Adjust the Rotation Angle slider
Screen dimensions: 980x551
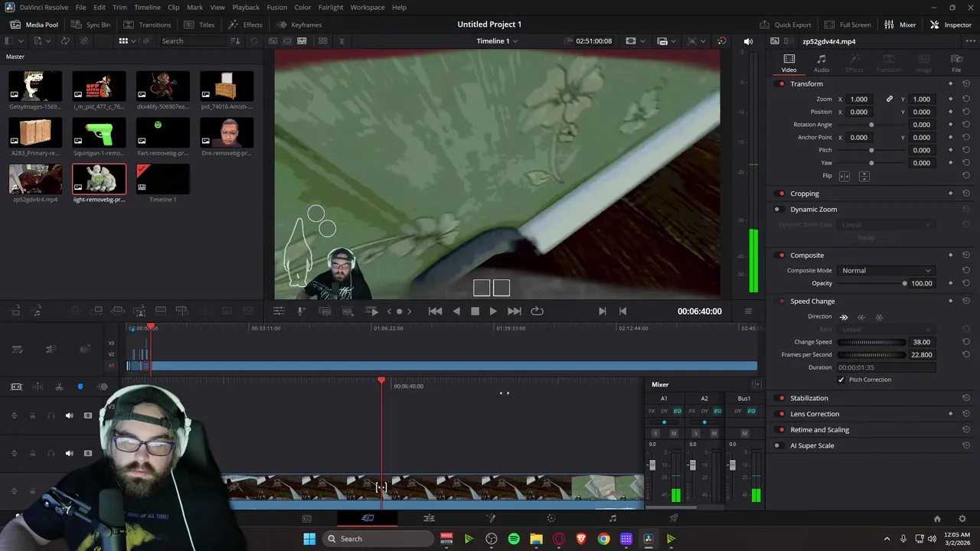point(871,125)
